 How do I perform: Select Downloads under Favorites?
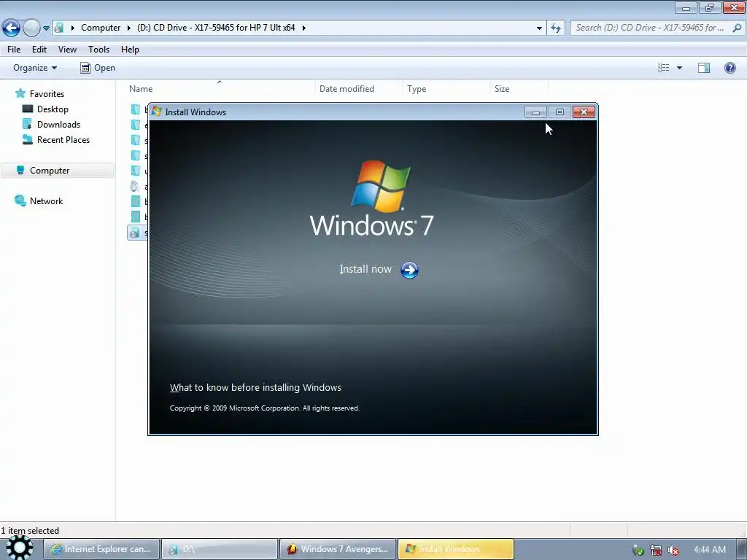[x=58, y=124]
